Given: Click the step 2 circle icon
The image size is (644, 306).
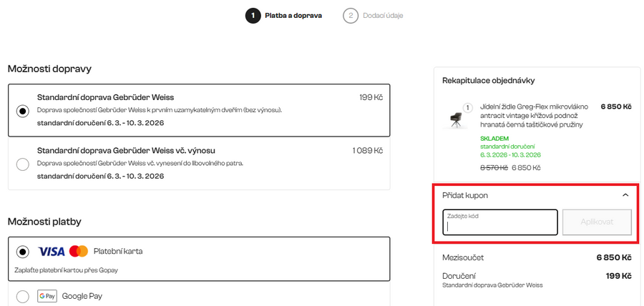Looking at the screenshot, I should [x=350, y=16].
